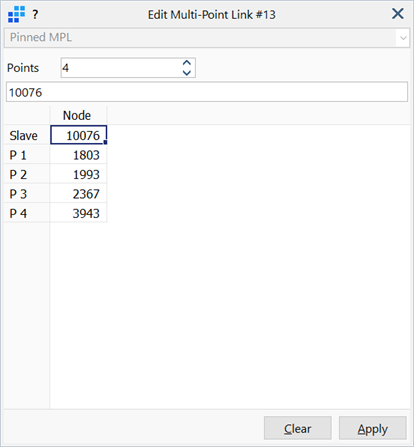
Task: Select the Slave node cell 10076
Action: (78, 135)
